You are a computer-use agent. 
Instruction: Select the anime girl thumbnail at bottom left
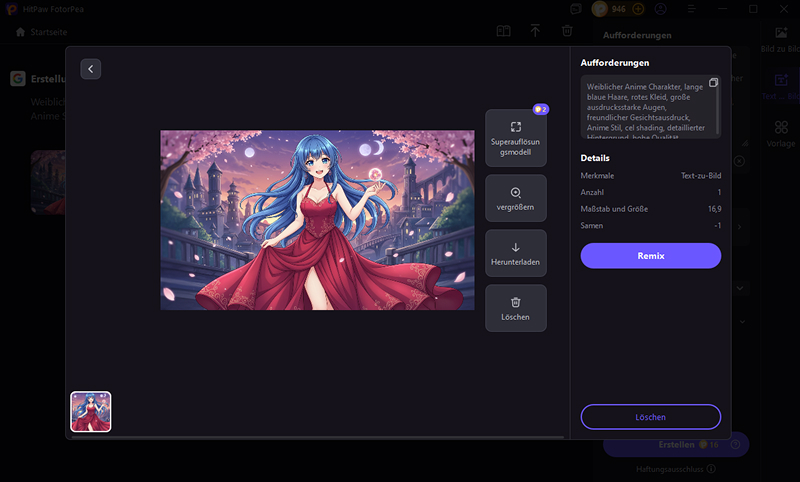click(91, 411)
